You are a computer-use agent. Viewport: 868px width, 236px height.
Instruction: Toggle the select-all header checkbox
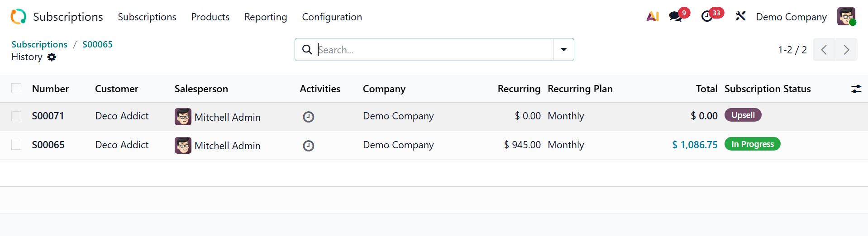(16, 89)
